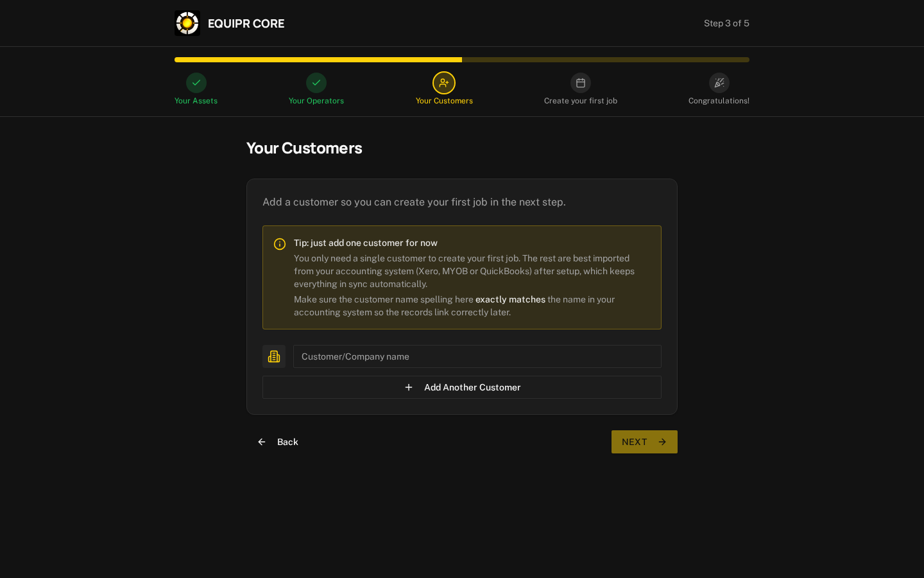Click the 'Your Customers' page heading
The width and height of the screenshot is (924, 578).
pyautogui.click(x=304, y=148)
